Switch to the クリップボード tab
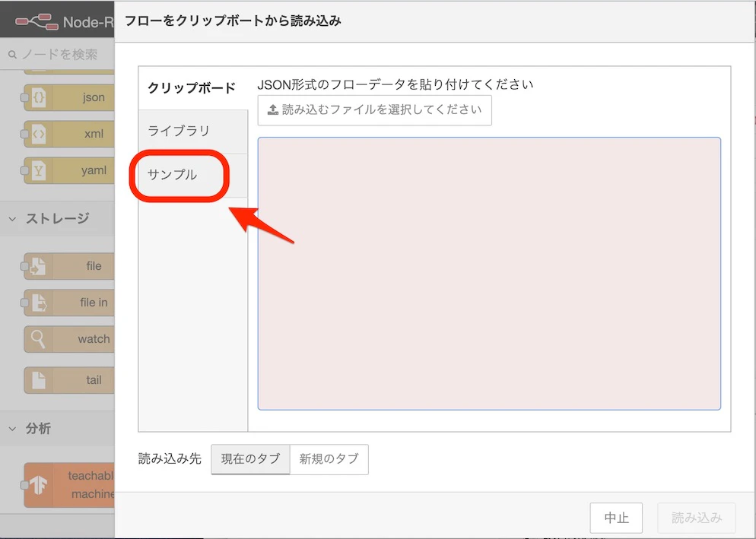This screenshot has width=756, height=539. click(192, 87)
